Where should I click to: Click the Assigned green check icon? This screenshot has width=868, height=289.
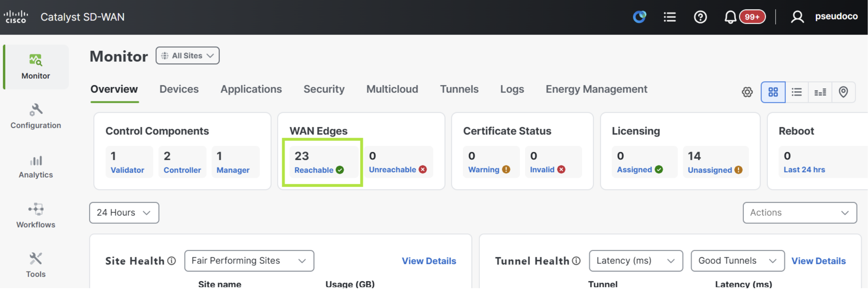[659, 170]
